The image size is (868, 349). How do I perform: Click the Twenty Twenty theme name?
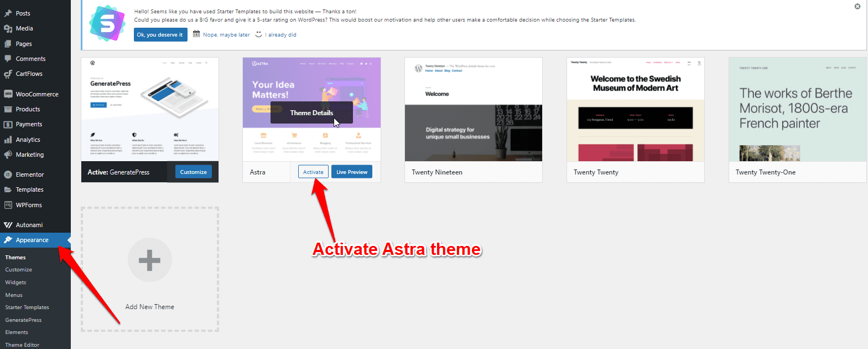(596, 172)
